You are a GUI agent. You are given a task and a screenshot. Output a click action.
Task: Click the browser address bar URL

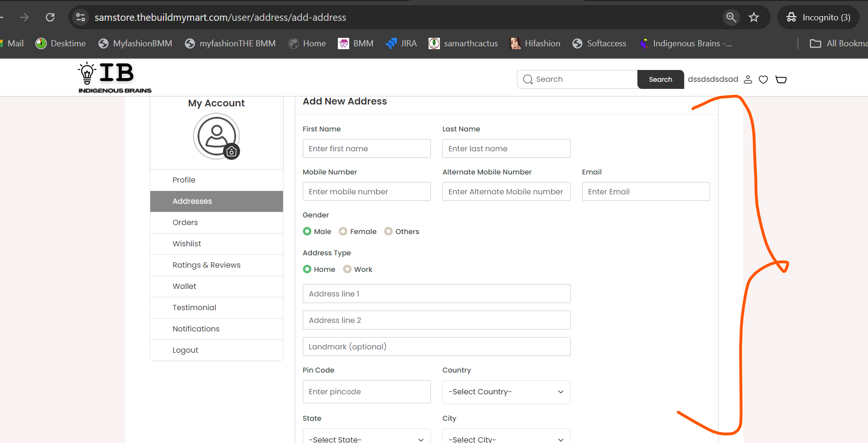(x=220, y=17)
